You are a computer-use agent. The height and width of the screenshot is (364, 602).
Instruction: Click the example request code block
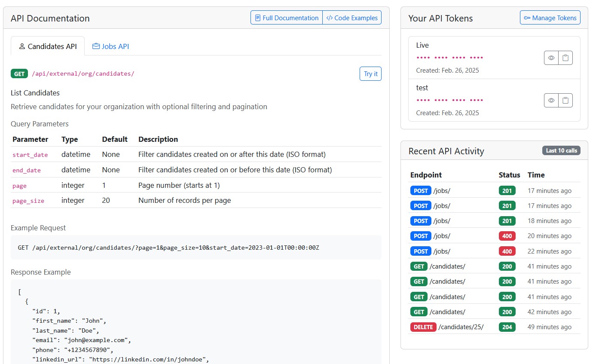(196, 248)
